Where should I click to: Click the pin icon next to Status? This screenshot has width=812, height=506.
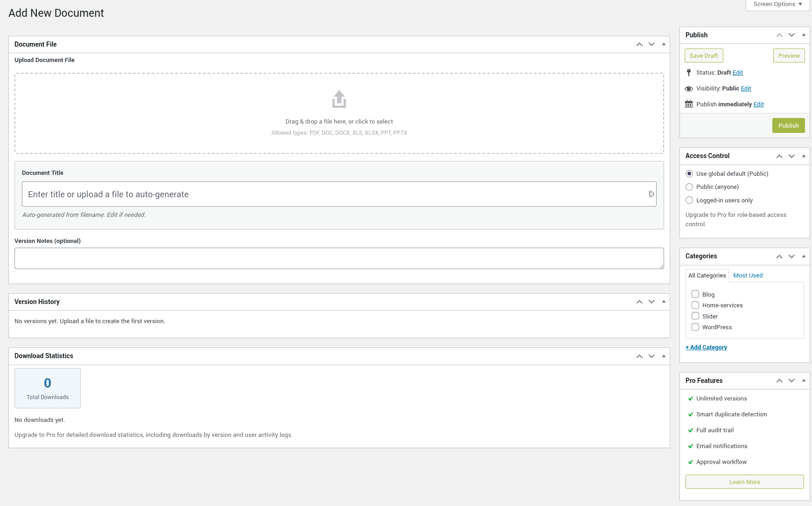point(689,73)
